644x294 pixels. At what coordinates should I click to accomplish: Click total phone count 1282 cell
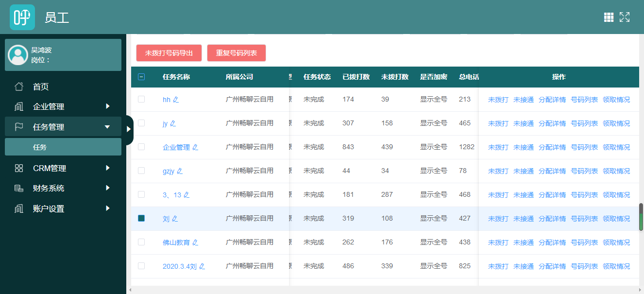point(467,147)
